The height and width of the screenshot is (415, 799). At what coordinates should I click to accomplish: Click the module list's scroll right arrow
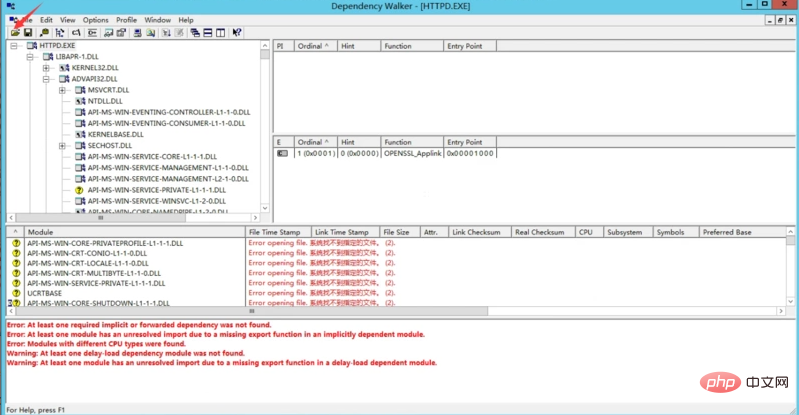tap(781, 311)
